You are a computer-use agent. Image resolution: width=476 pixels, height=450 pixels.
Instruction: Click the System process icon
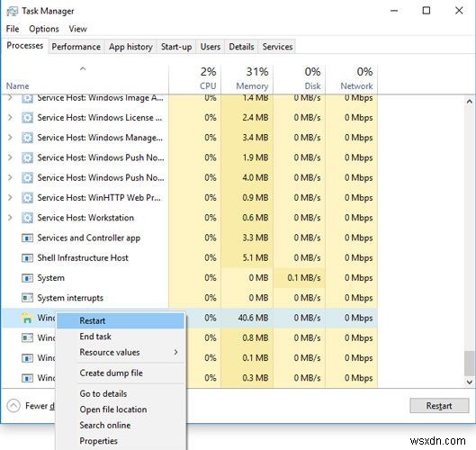27,278
